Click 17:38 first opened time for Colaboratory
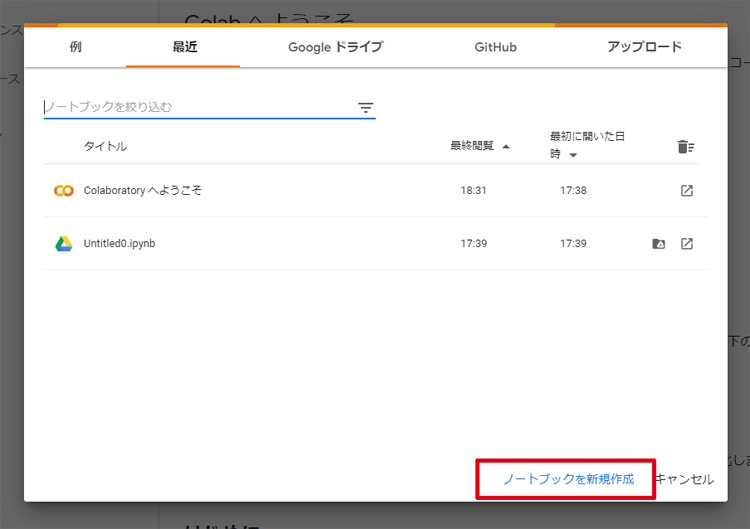This screenshot has height=529, width=750. 573,190
